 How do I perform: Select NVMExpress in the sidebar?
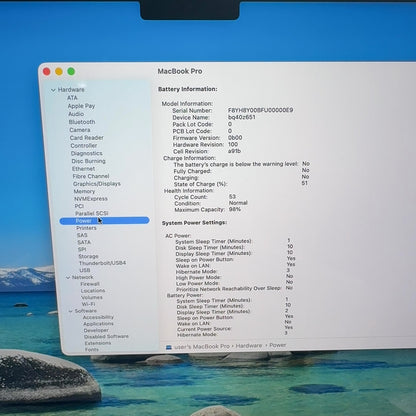(91, 199)
